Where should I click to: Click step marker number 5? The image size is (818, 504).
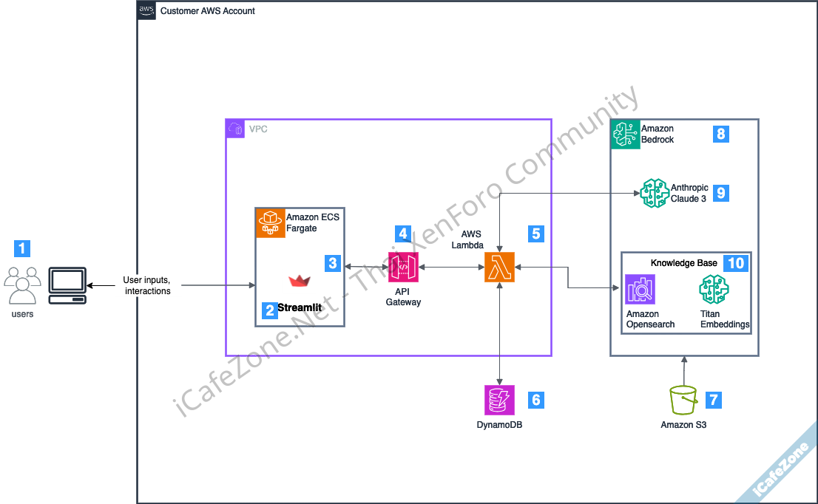[536, 234]
